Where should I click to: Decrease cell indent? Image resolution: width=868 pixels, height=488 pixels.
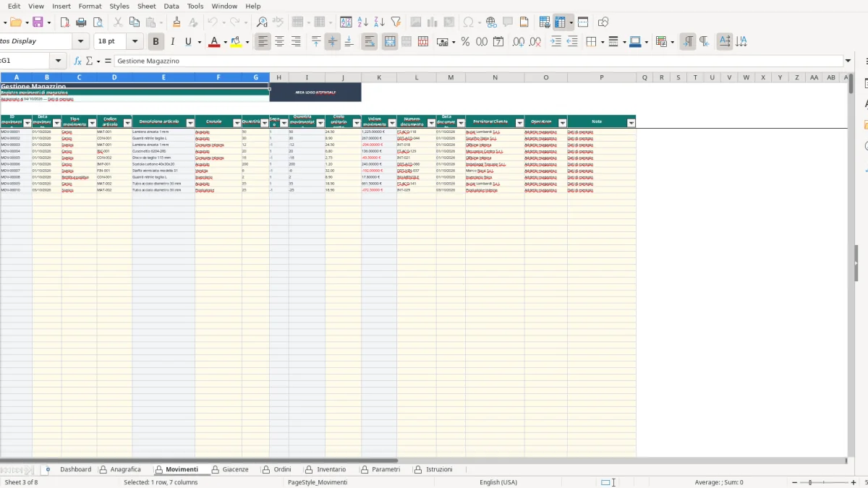[572, 42]
